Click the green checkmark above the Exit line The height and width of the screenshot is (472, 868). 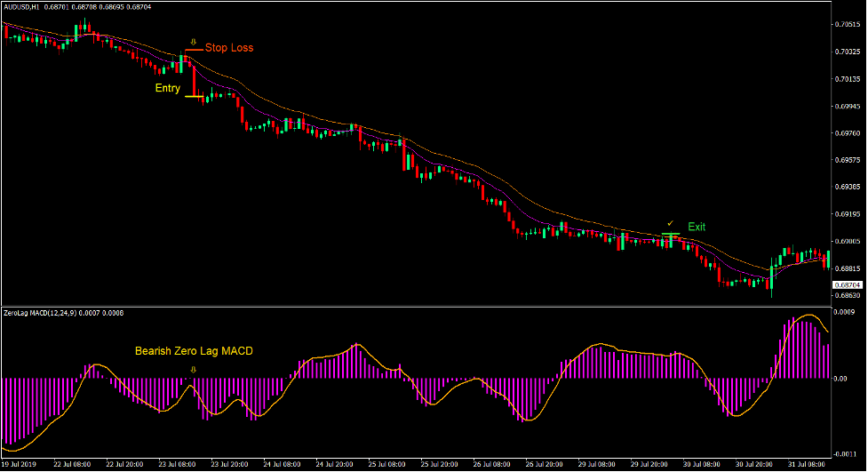click(x=671, y=223)
